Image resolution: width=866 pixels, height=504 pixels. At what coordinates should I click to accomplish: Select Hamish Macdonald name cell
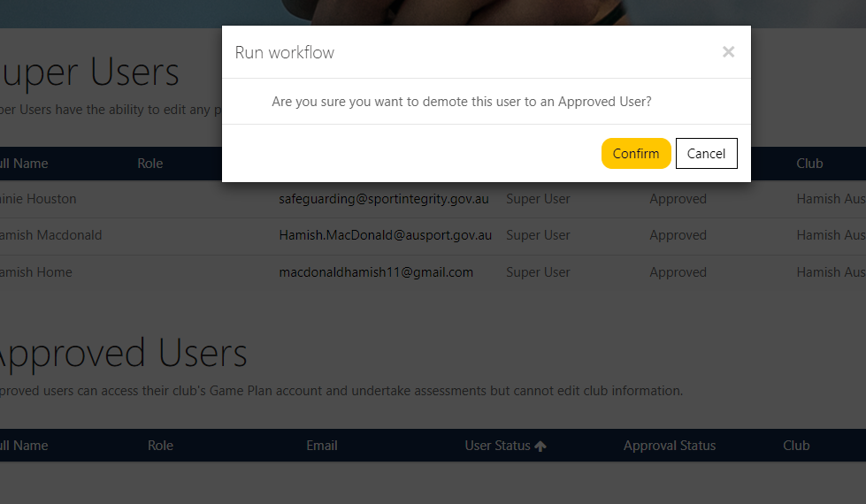coord(50,235)
